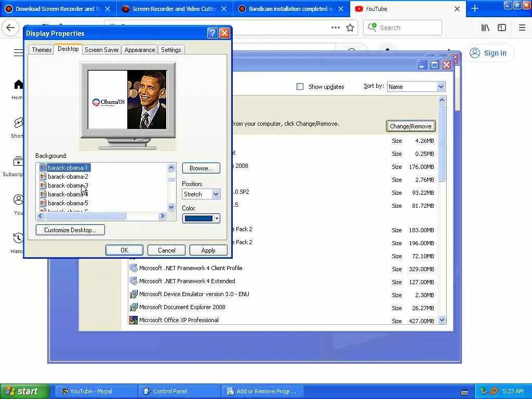Confirm Display Properties with OK

click(x=124, y=250)
